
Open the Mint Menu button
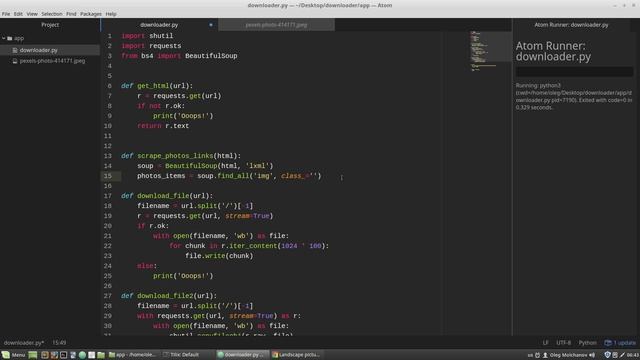(x=13, y=355)
